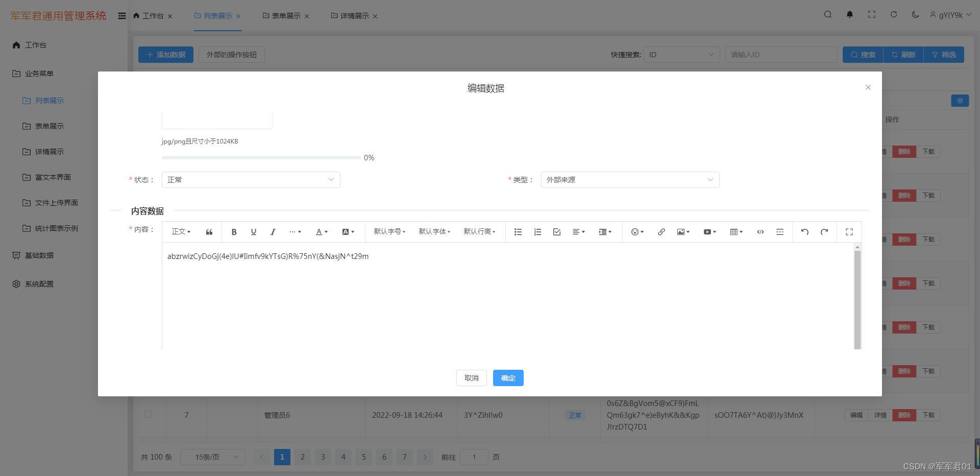Open the notifications bell
The height and width of the screenshot is (476, 980).
coord(850,15)
